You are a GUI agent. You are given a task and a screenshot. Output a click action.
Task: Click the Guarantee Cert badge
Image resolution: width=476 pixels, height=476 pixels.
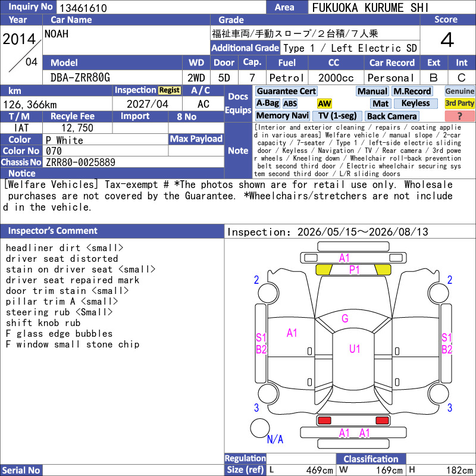pyautogui.click(x=286, y=91)
